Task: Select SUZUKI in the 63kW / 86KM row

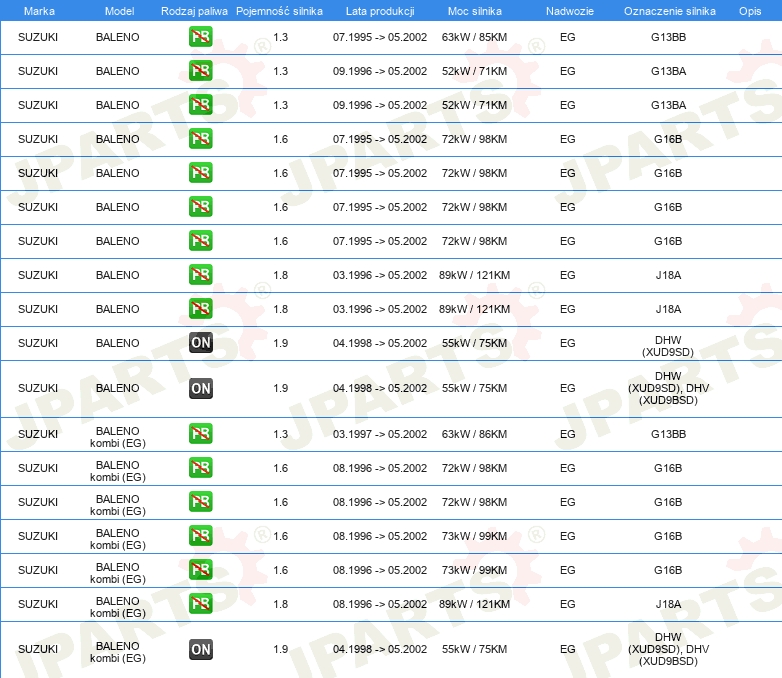Action: 38,434
